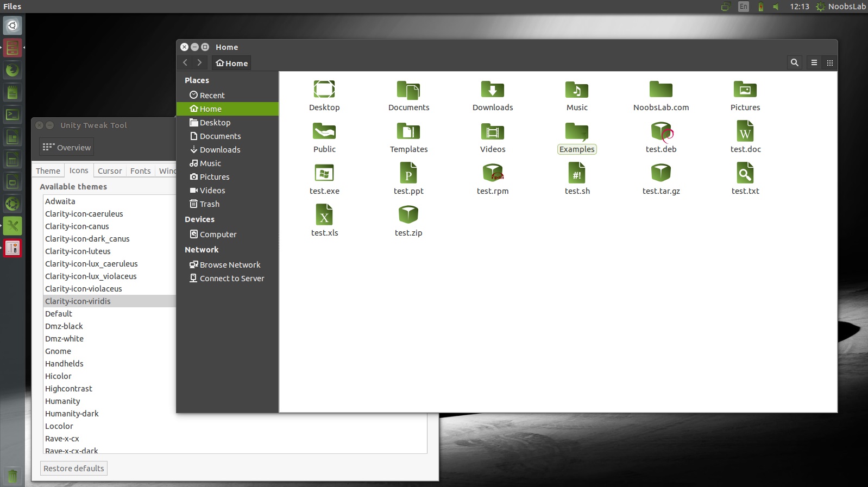Click the clock showing 12:13
The width and height of the screenshot is (868, 487).
tap(800, 7)
